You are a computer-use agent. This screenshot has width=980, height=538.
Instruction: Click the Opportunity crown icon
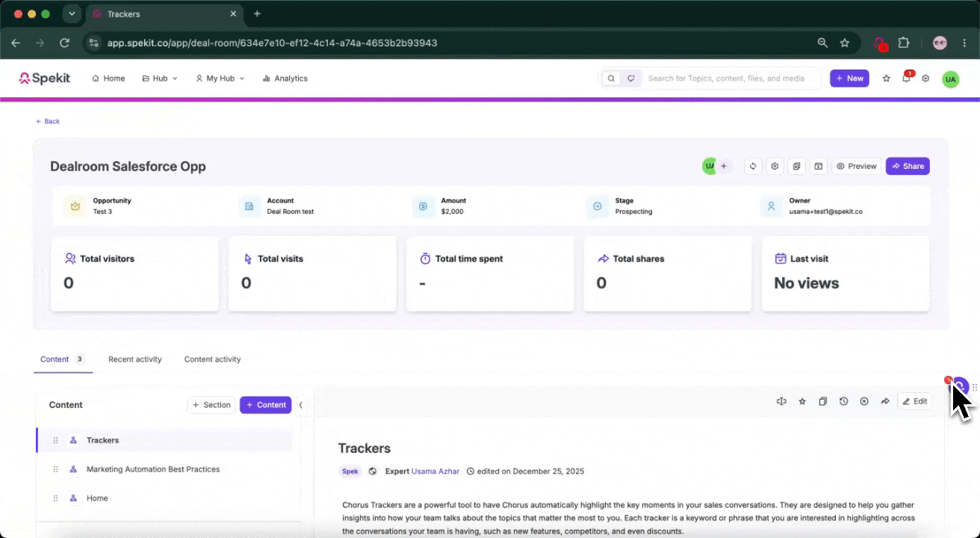click(x=75, y=206)
